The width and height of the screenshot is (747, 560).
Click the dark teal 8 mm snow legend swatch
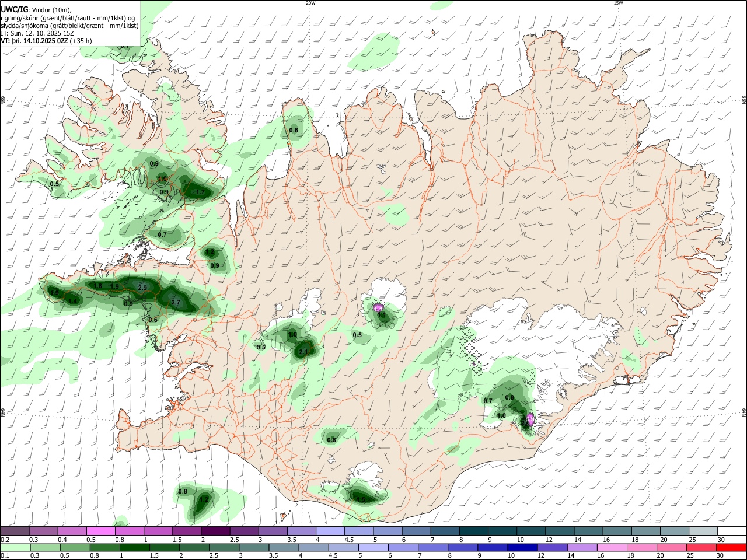(473, 531)
